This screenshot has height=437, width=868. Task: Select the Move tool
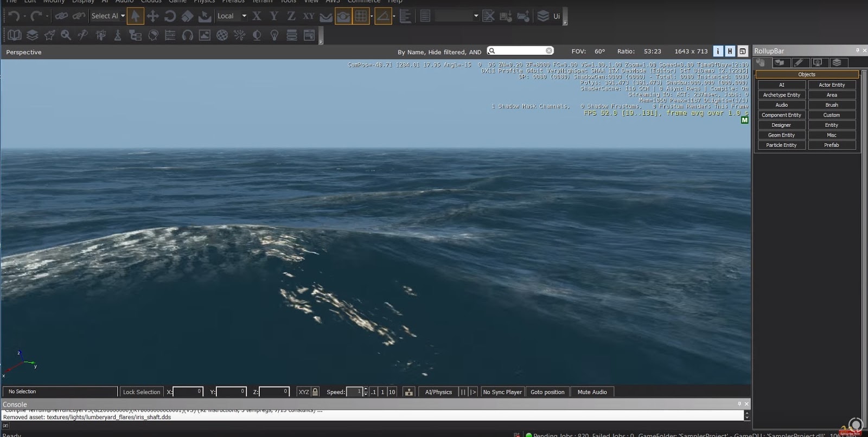pyautogui.click(x=152, y=16)
